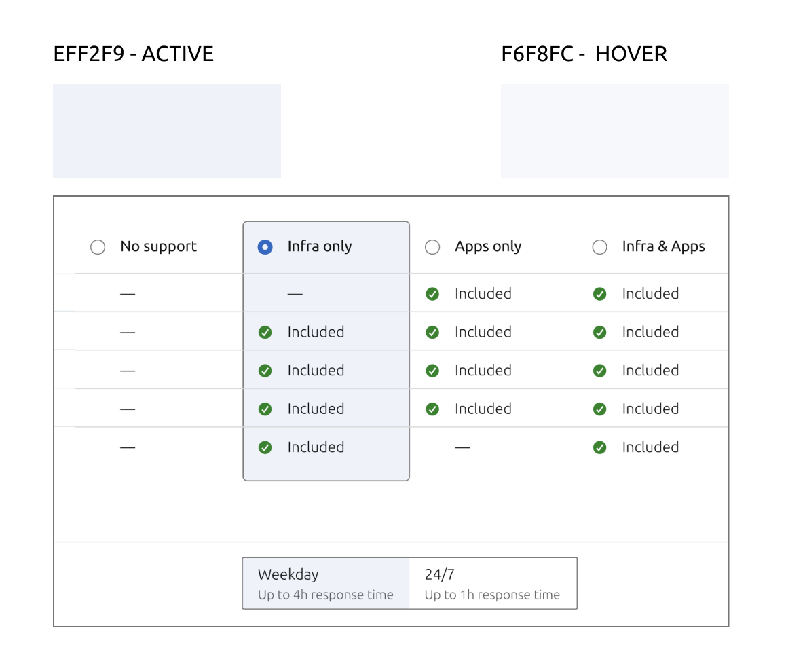786x672 pixels.
Task: Click 'Up to 1h response time' text
Action: [492, 595]
